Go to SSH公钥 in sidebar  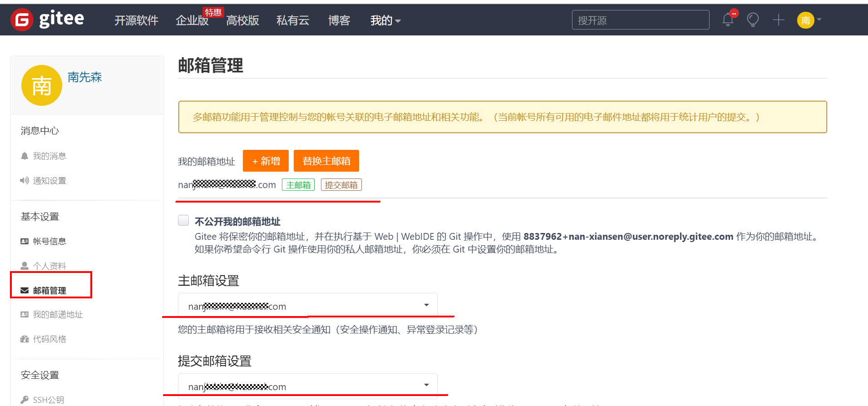(x=48, y=400)
